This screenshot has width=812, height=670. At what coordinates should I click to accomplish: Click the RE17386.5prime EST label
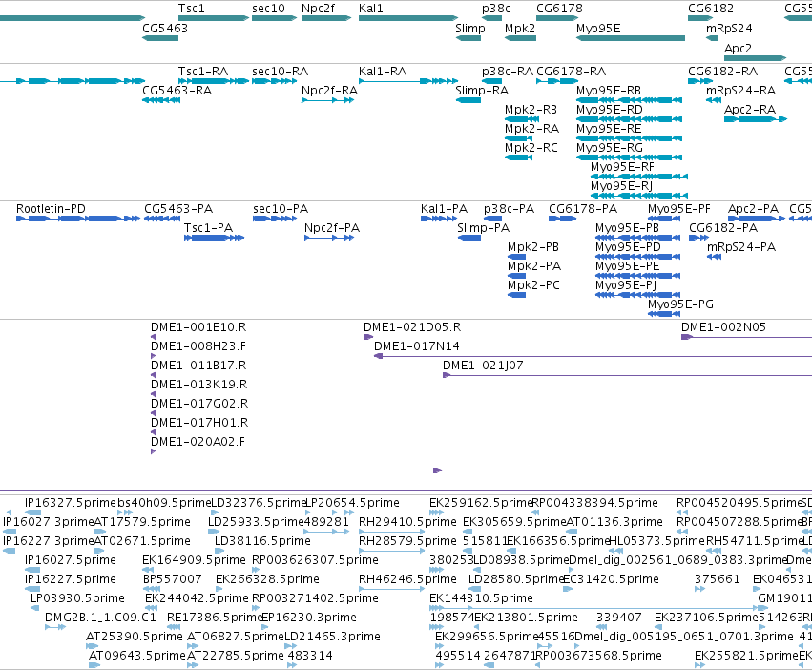click(215, 618)
